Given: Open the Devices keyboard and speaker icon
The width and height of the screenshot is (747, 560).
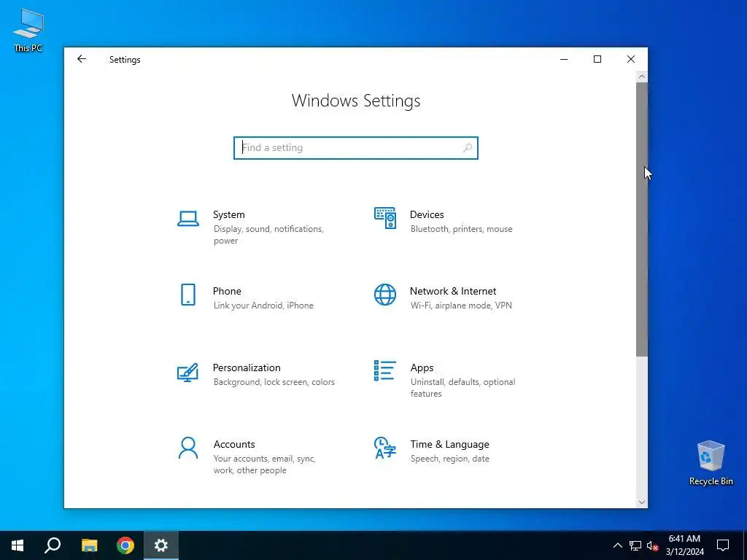Looking at the screenshot, I should [385, 218].
